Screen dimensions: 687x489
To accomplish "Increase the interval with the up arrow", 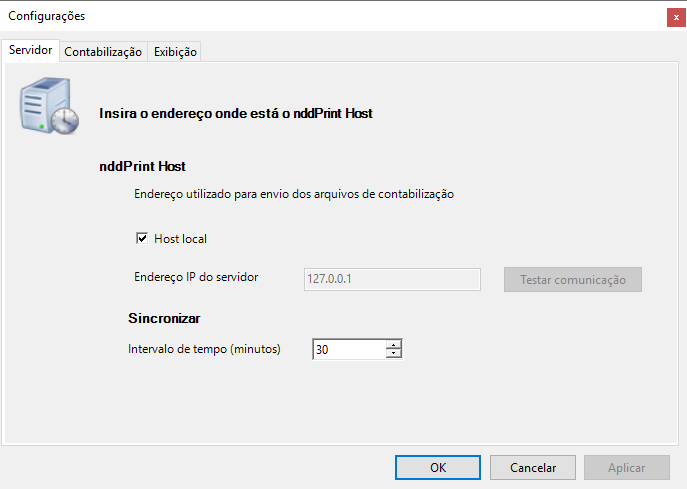I will tap(394, 345).
